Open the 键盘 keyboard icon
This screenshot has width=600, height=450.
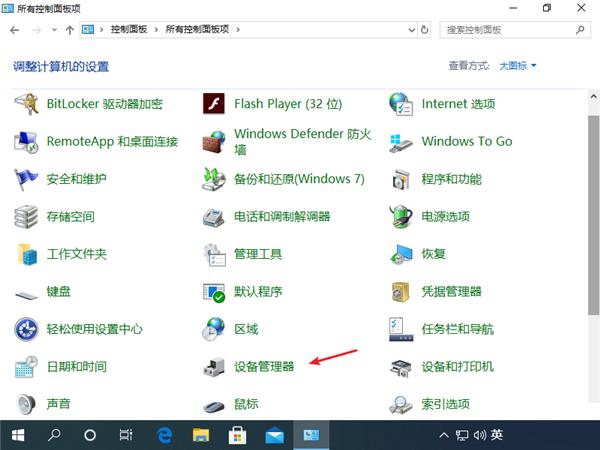[26, 295]
